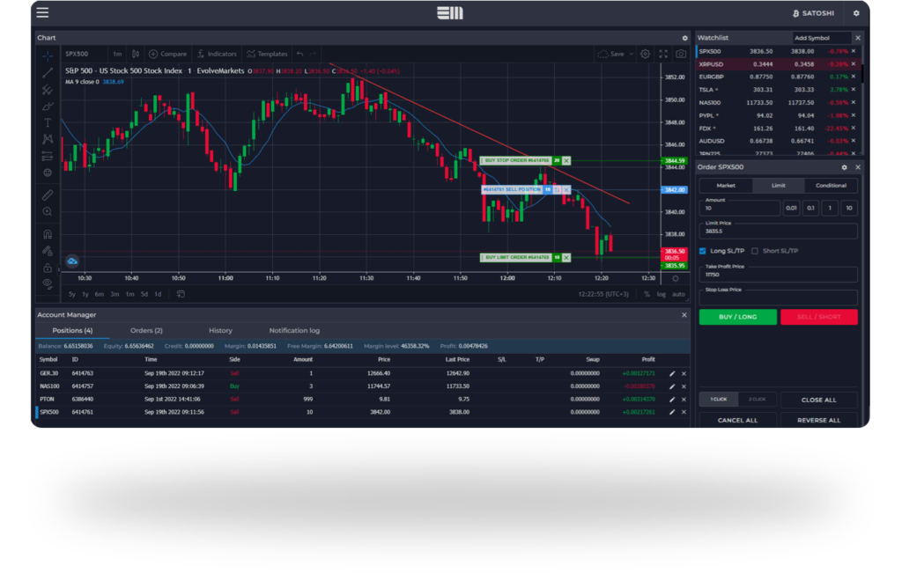Open chart settings gear in chart toolbar
Image resolution: width=902 pixels, height=588 pixels.
coord(645,54)
